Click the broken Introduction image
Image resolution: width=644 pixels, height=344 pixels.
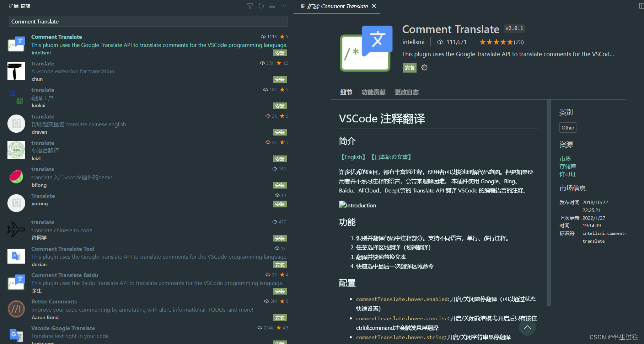coord(358,205)
